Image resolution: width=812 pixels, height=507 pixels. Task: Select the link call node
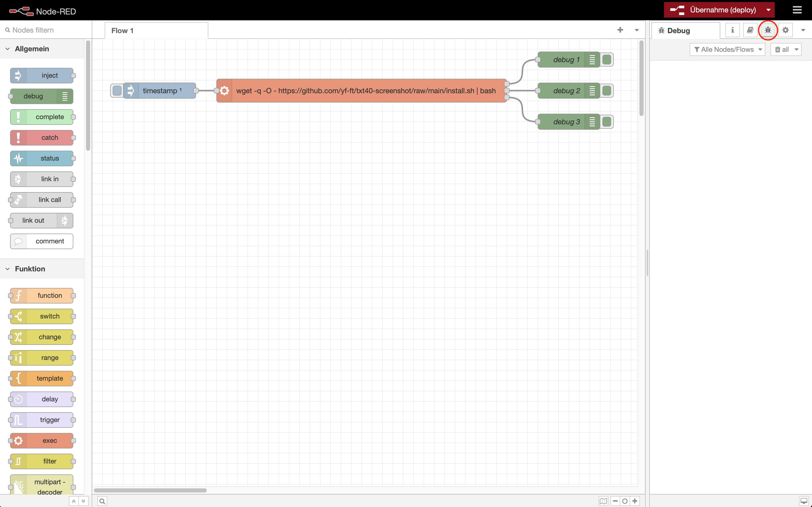42,200
